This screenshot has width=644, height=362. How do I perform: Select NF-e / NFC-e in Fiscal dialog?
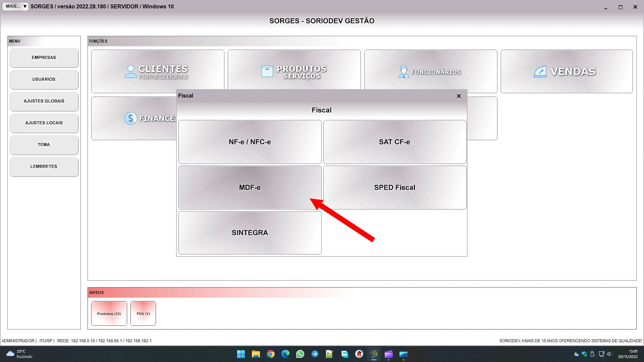pos(250,142)
